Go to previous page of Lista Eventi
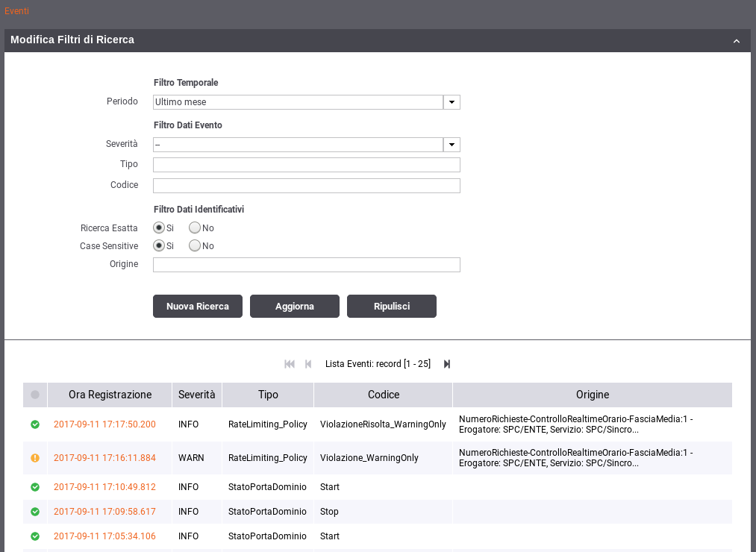The width and height of the screenshot is (756, 552). click(308, 364)
